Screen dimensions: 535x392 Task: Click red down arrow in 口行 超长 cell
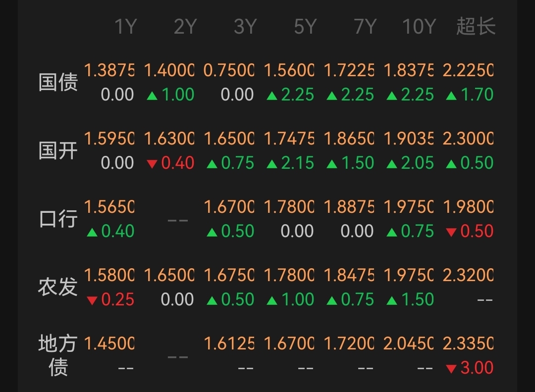click(x=451, y=232)
